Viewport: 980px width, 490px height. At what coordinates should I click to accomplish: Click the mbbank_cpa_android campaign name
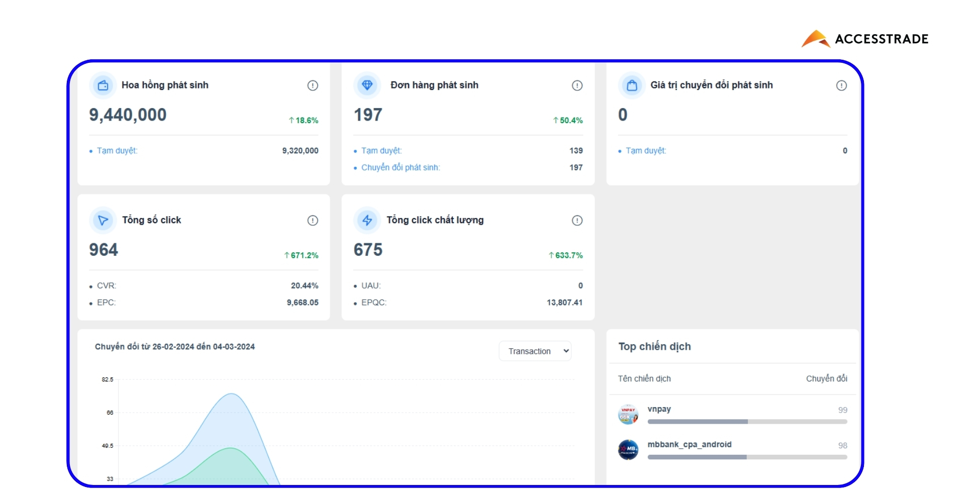tap(690, 444)
